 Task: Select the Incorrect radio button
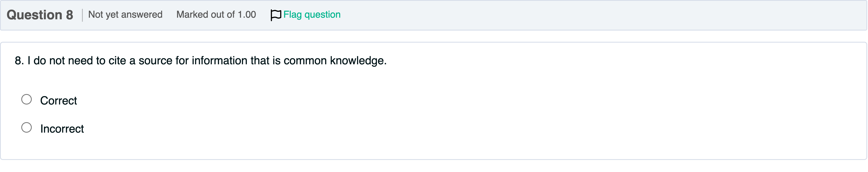(x=27, y=127)
